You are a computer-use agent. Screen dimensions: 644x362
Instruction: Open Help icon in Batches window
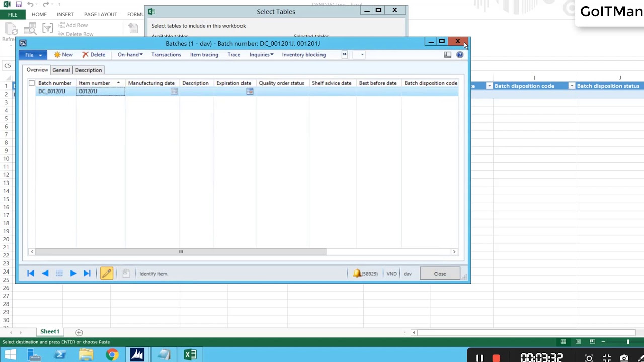coord(460,55)
